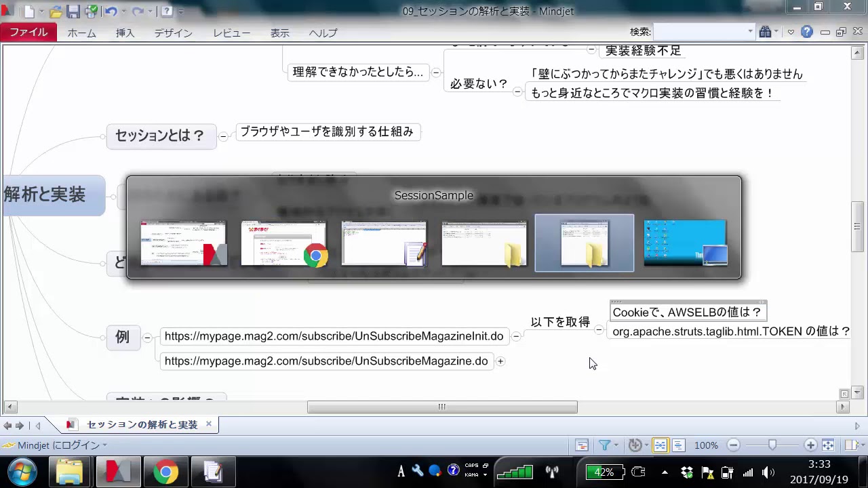The width and height of the screenshot is (868, 488).
Task: Click the zoom slider handle
Action: (772, 445)
